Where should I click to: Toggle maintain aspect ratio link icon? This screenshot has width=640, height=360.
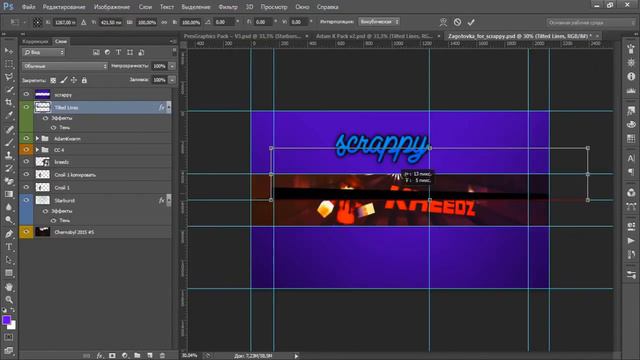(164, 22)
